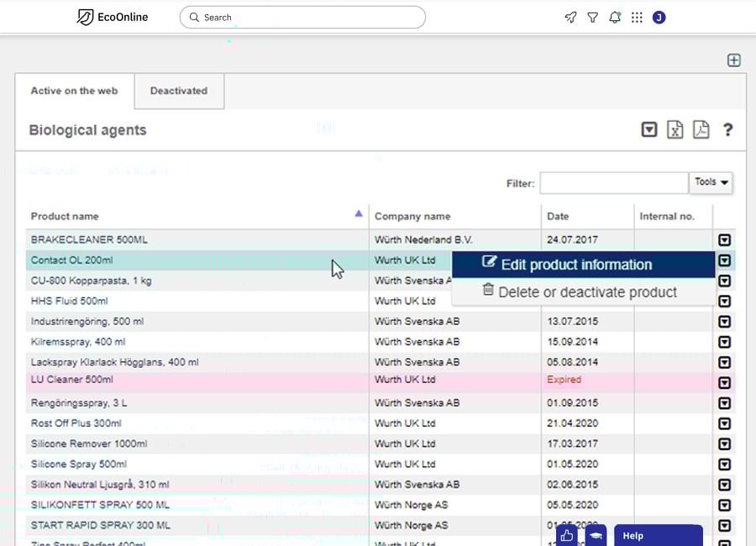Viewport: 756px width, 546px height.
Task: Select SILIKONFETT SPRAY 500 ML product
Action: 100,505
